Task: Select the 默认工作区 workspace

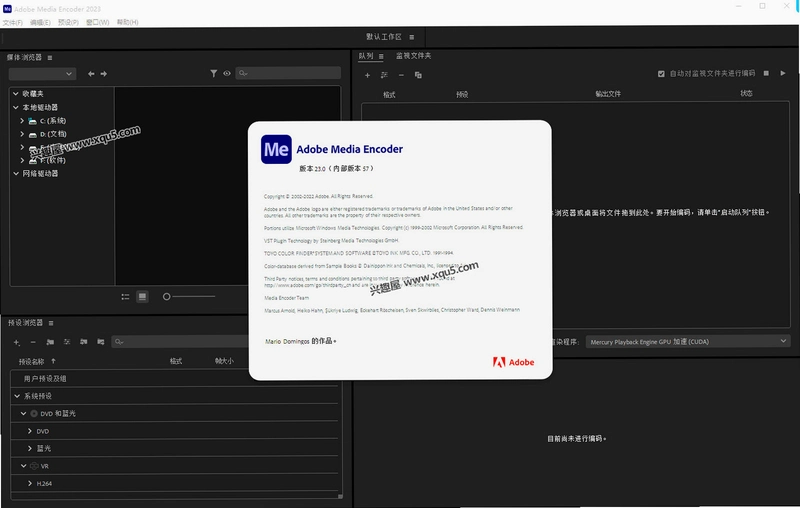Action: pos(384,37)
